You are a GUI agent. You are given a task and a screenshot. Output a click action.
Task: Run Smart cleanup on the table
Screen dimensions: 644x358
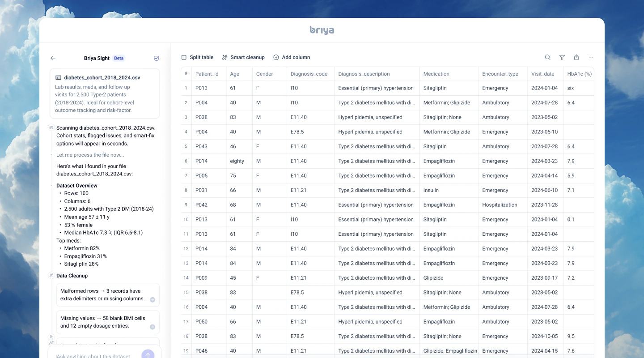pyautogui.click(x=243, y=57)
